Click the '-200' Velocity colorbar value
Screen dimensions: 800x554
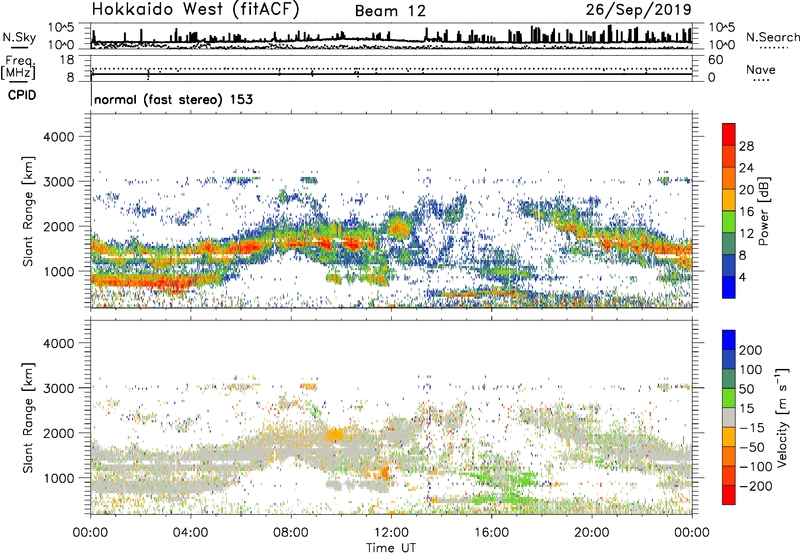coord(755,486)
